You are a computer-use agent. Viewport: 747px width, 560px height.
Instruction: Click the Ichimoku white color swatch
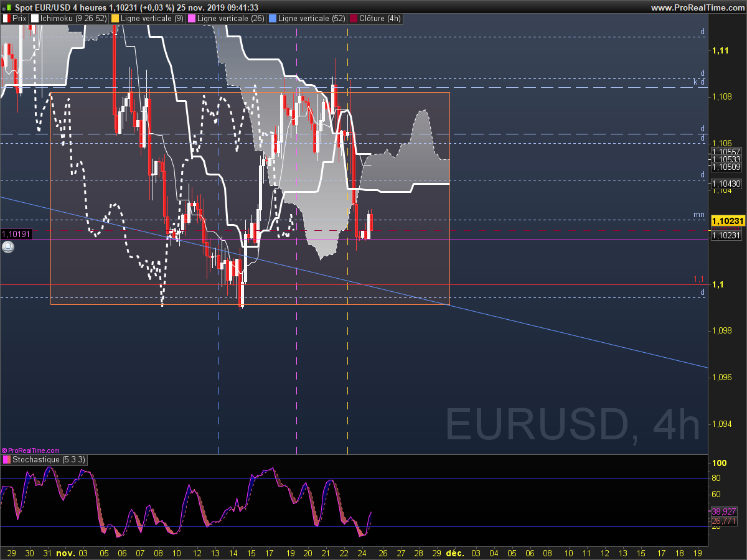[35, 19]
